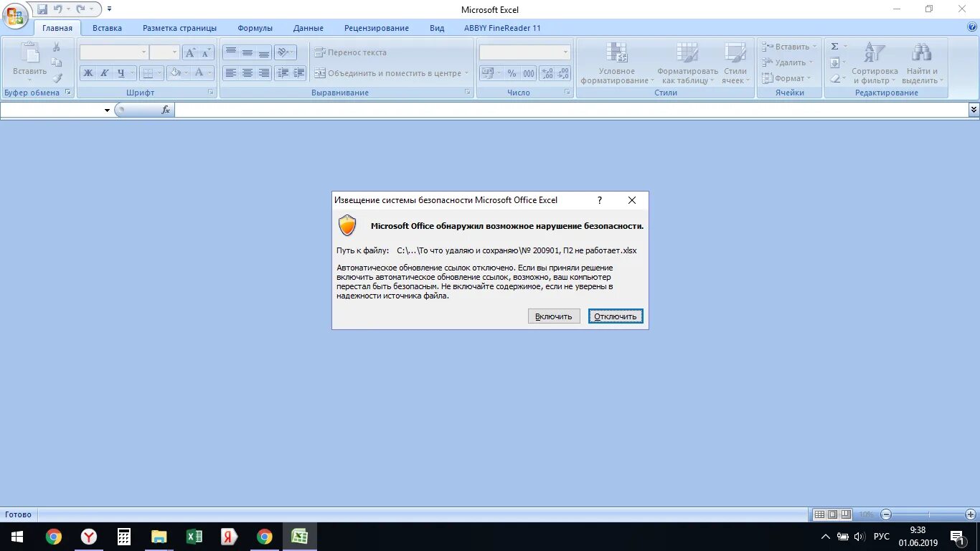Open Yandex Browser from the taskbar

[89, 537]
